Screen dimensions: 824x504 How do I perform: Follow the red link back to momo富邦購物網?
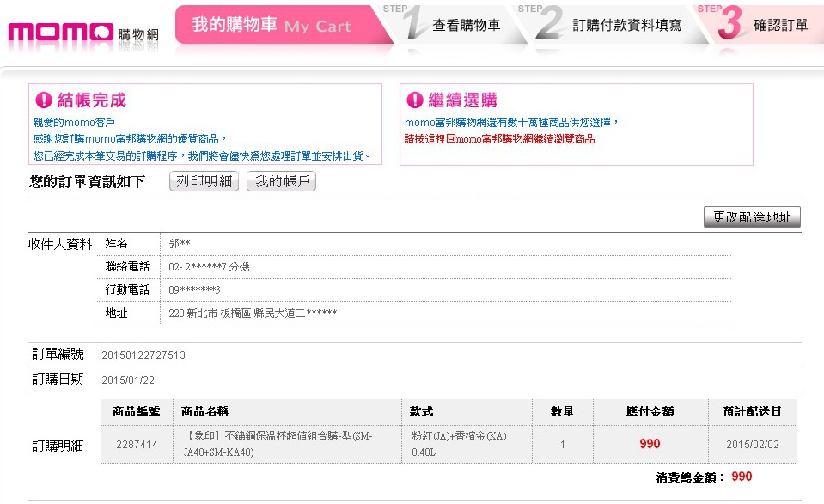coord(499,138)
